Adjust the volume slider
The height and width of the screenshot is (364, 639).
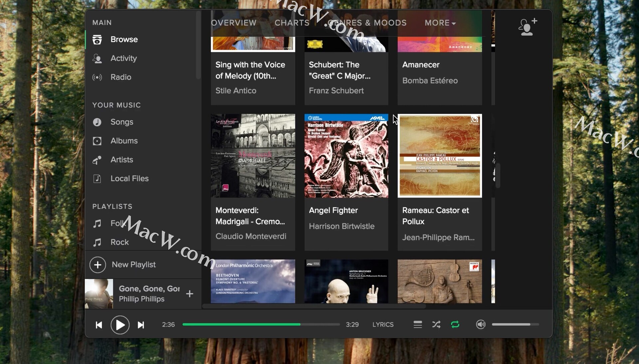516,324
